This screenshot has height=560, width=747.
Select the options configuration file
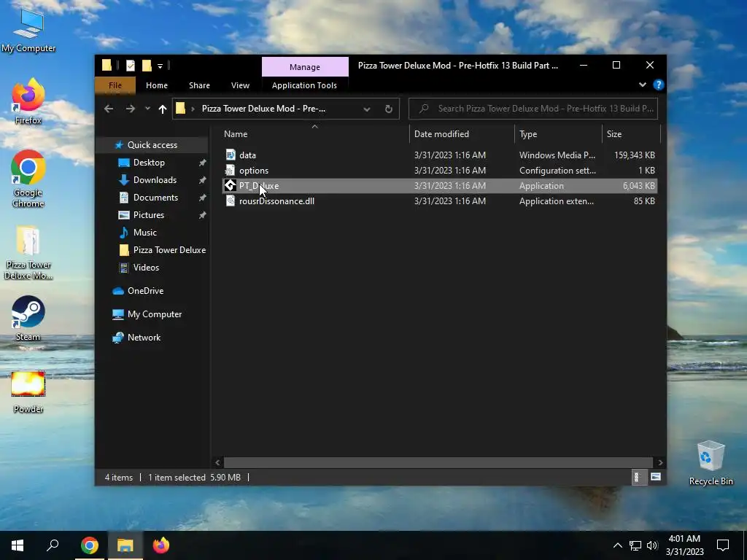[440, 171]
